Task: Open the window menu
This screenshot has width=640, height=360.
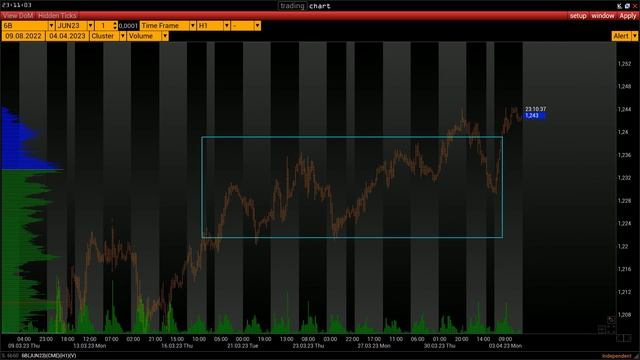Action: (603, 16)
